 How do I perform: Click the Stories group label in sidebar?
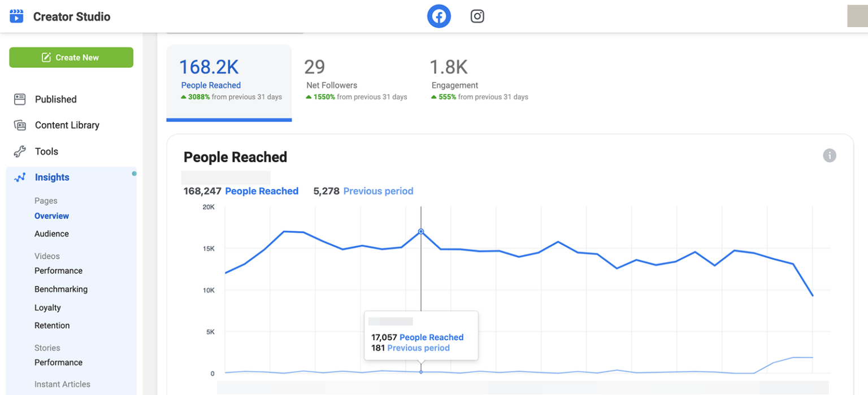[x=47, y=348]
